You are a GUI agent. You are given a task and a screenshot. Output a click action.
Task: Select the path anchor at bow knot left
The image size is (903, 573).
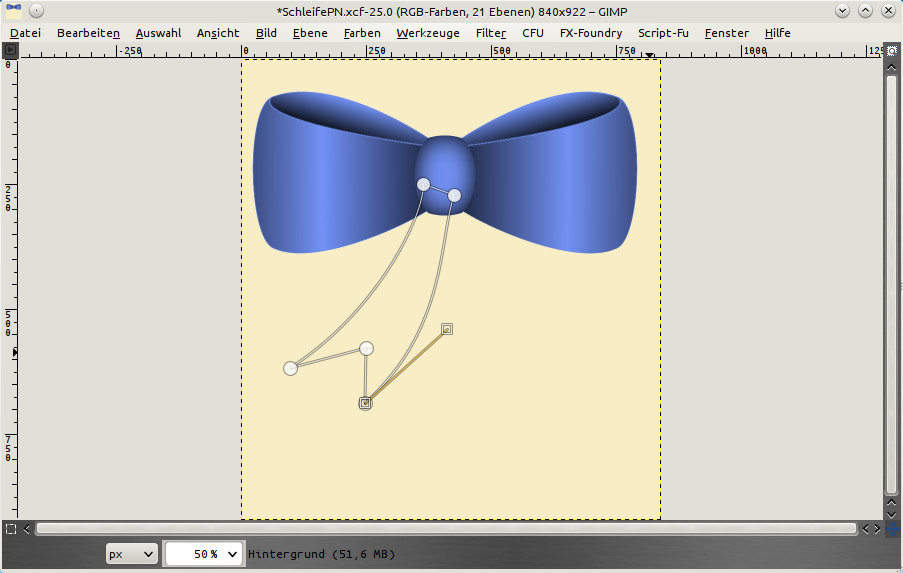(x=423, y=184)
